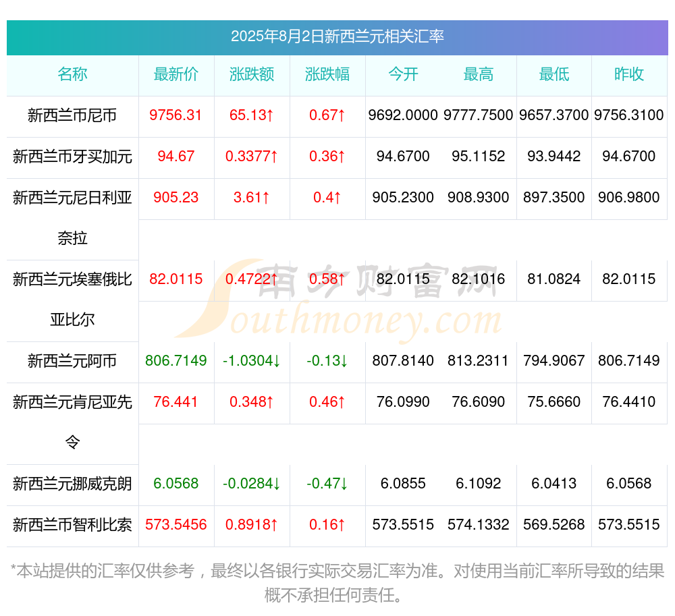This screenshot has width=675, height=616.
Task: Select the percent change 0.4↑
Action: pyautogui.click(x=327, y=198)
